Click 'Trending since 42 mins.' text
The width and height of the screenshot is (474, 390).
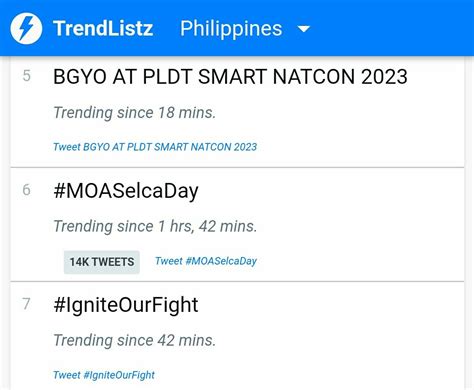(x=135, y=340)
